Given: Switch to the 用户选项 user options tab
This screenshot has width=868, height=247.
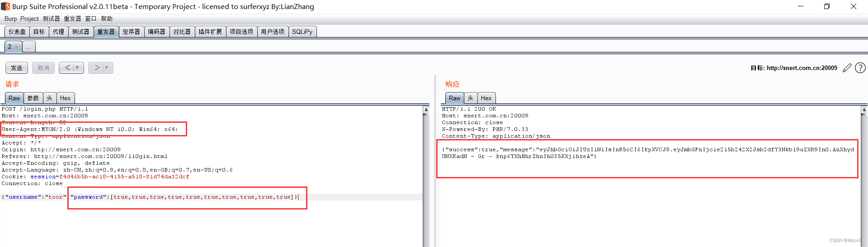Looking at the screenshot, I should [x=273, y=32].
